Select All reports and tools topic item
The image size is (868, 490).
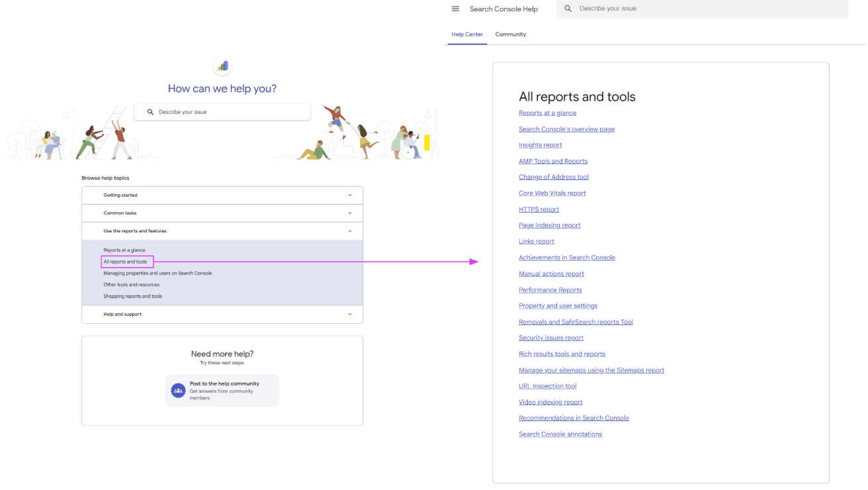click(x=125, y=262)
